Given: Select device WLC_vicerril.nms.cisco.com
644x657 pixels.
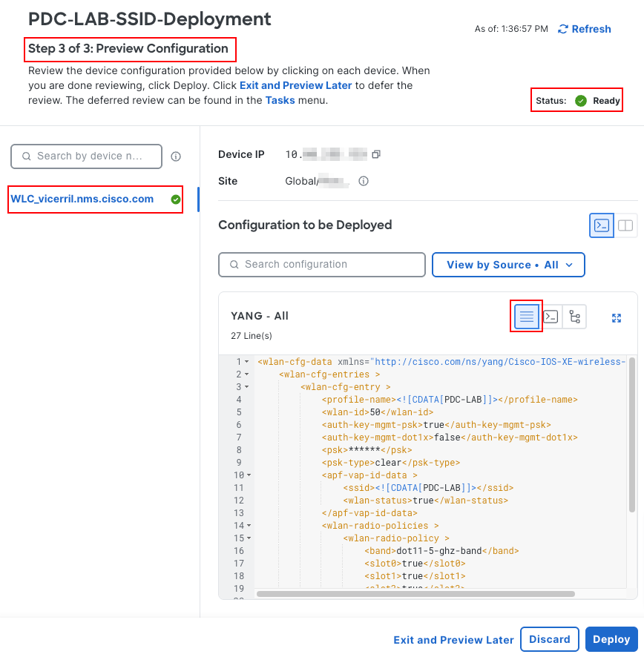Looking at the screenshot, I should coord(82,199).
